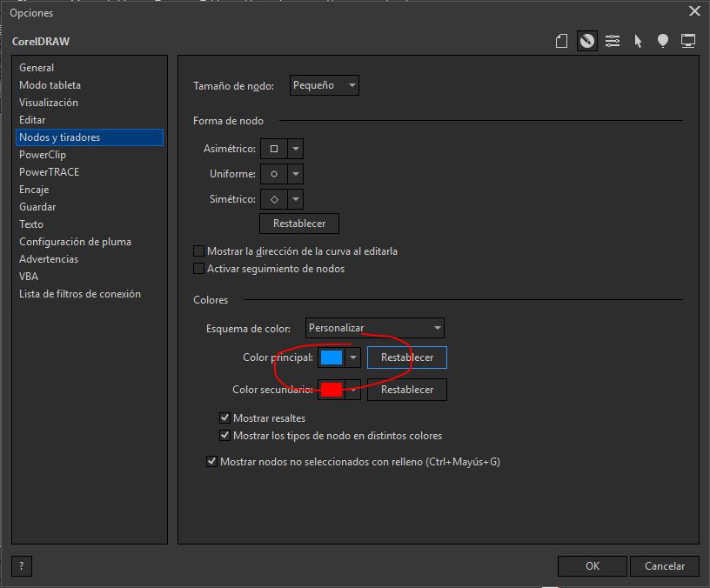Select the Advertencias category
Image resolution: width=710 pixels, height=588 pixels.
pos(90,259)
